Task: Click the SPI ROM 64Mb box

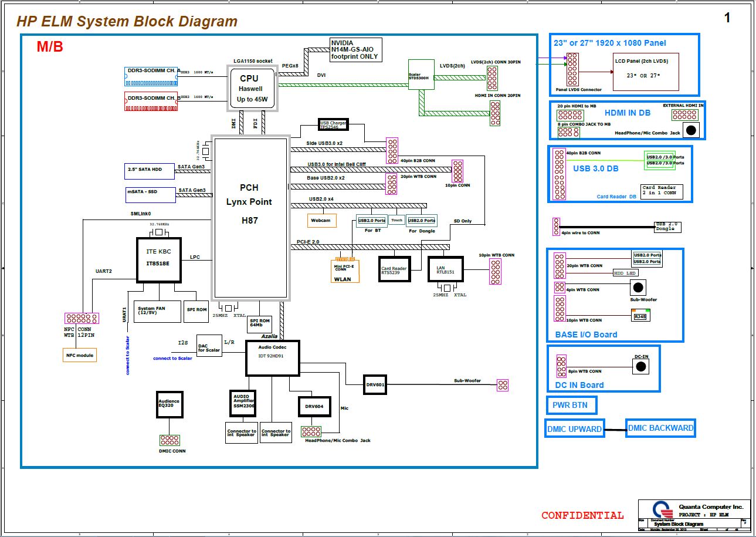Action: click(260, 324)
